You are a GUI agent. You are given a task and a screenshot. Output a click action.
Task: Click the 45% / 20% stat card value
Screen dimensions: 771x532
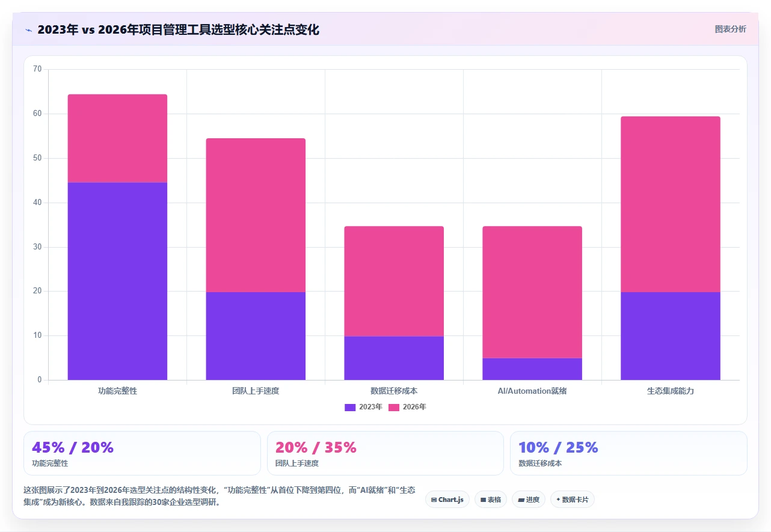click(73, 447)
